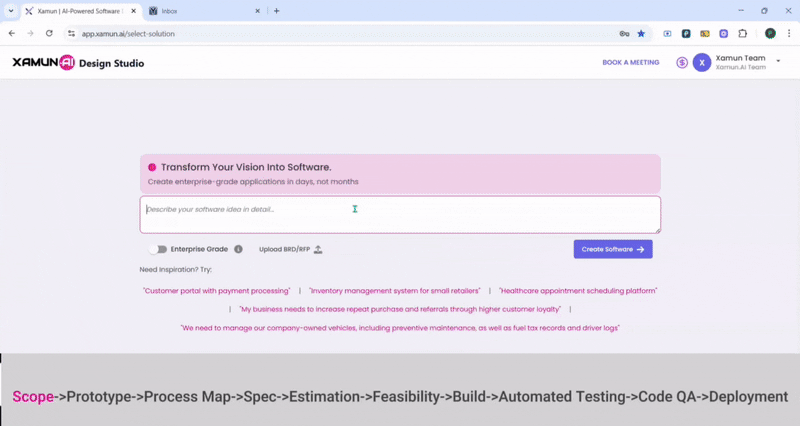Viewport: 800px width, 426px height.
Task: Click the Xamun AI Design Studio logo
Action: pyautogui.click(x=78, y=63)
